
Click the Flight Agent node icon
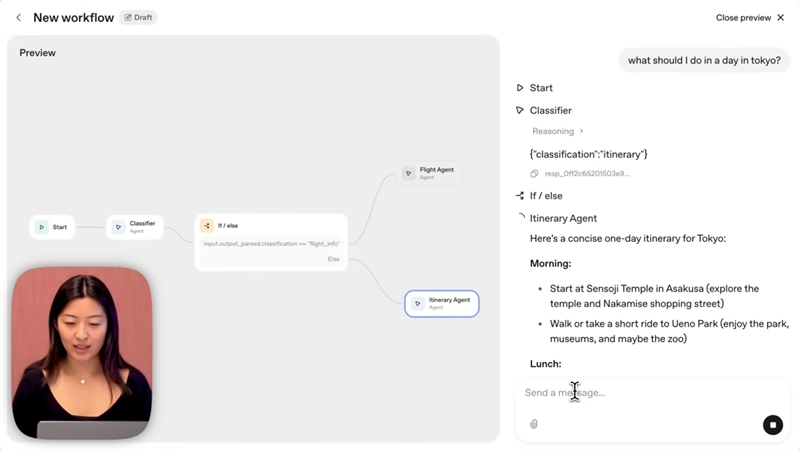(408, 173)
